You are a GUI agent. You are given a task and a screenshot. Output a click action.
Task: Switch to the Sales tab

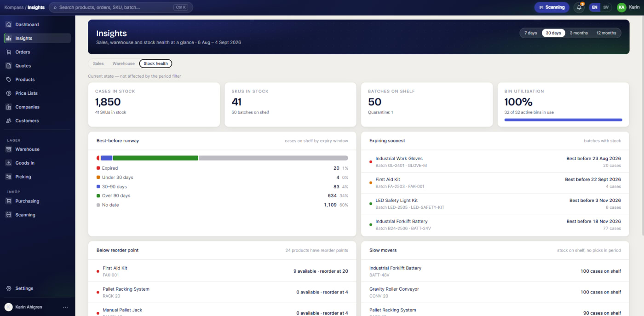point(98,63)
